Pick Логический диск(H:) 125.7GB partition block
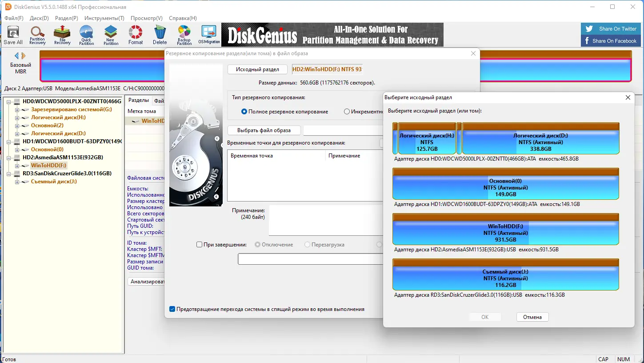Image resolution: width=644 pixels, height=363 pixels. pos(427,139)
